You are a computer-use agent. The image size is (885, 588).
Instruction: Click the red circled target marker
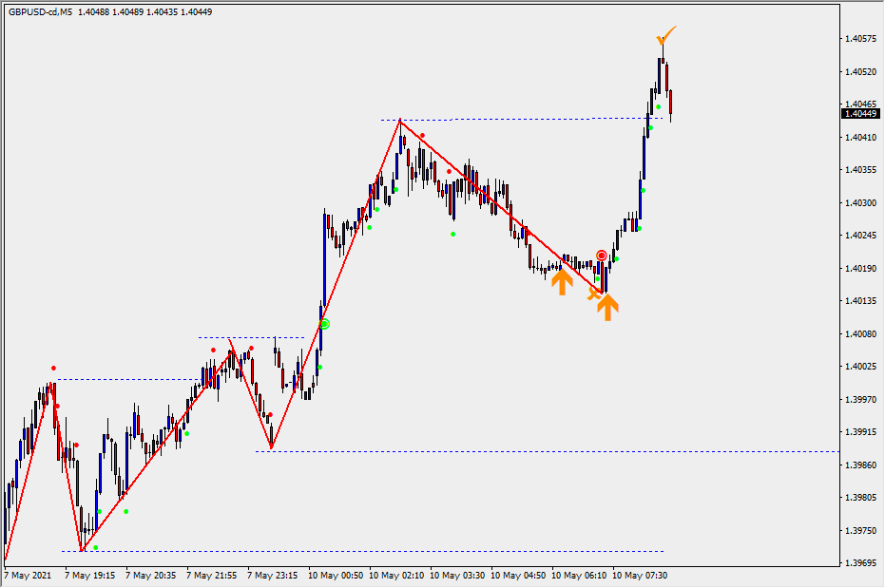pyautogui.click(x=602, y=256)
